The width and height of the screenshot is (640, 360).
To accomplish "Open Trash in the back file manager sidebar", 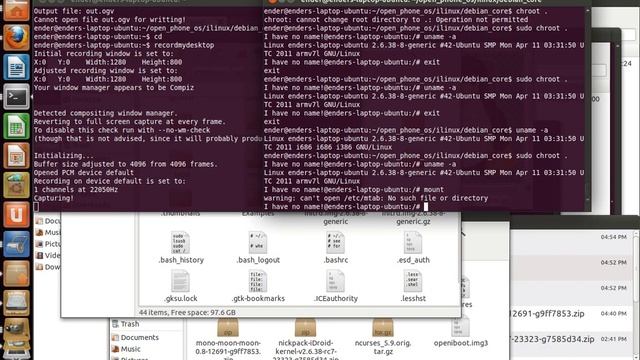I will coord(126,324).
